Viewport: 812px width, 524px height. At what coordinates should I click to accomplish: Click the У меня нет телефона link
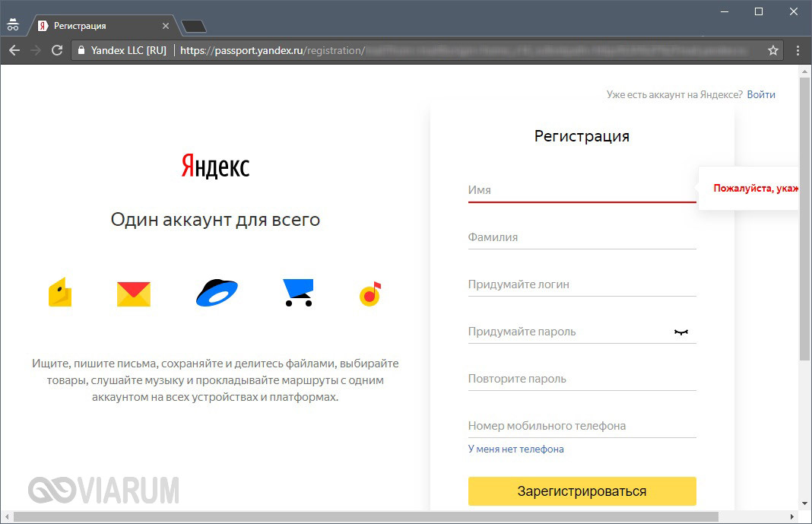tap(515, 449)
